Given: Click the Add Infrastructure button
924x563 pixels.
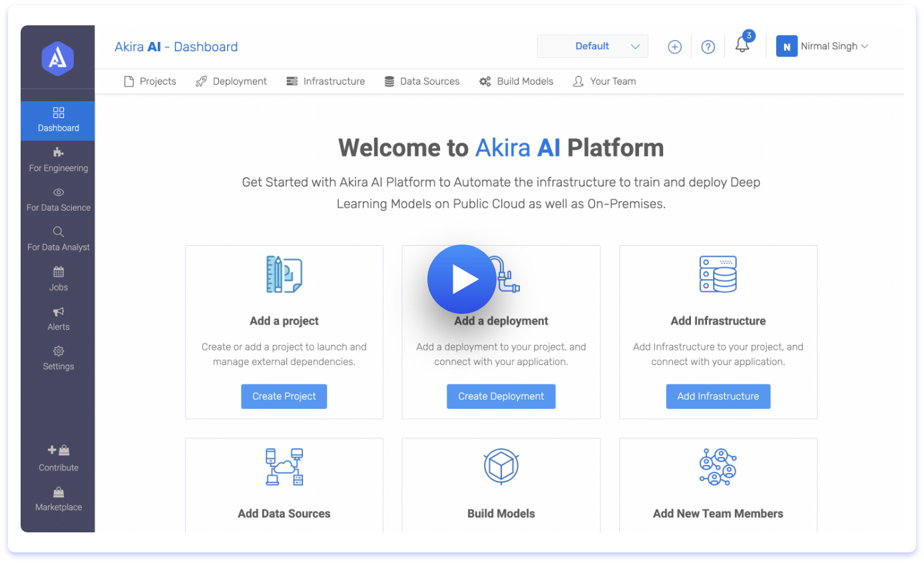Looking at the screenshot, I should [x=718, y=396].
